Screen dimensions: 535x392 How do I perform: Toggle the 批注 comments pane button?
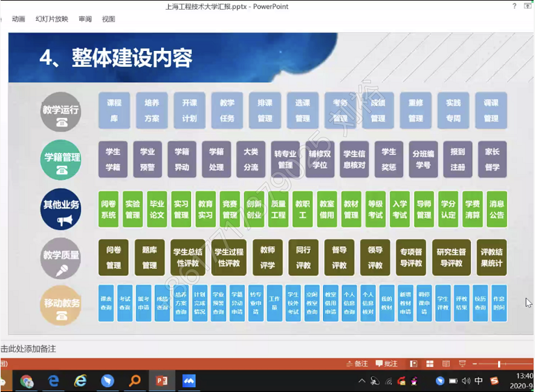coord(385,363)
